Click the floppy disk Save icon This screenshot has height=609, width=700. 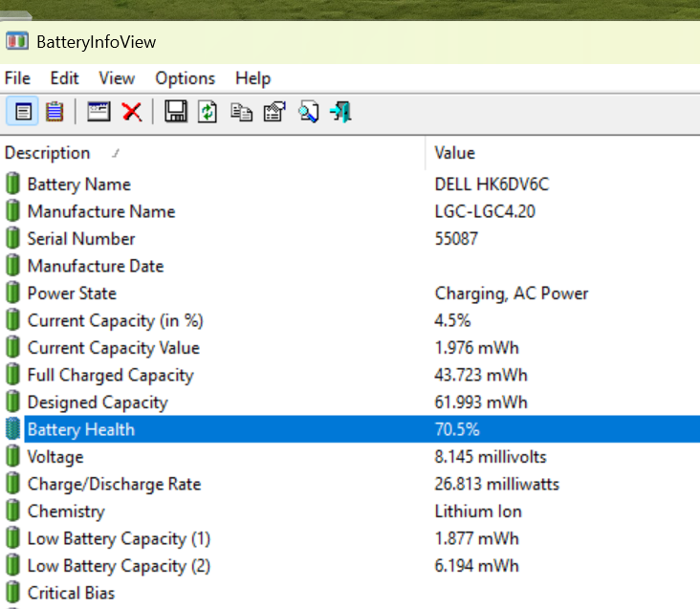[x=176, y=112]
